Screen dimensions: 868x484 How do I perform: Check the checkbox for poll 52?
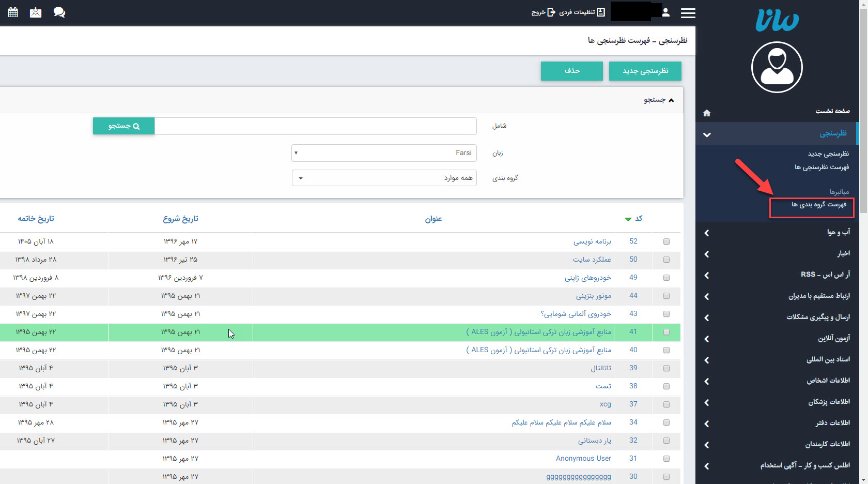(x=667, y=241)
